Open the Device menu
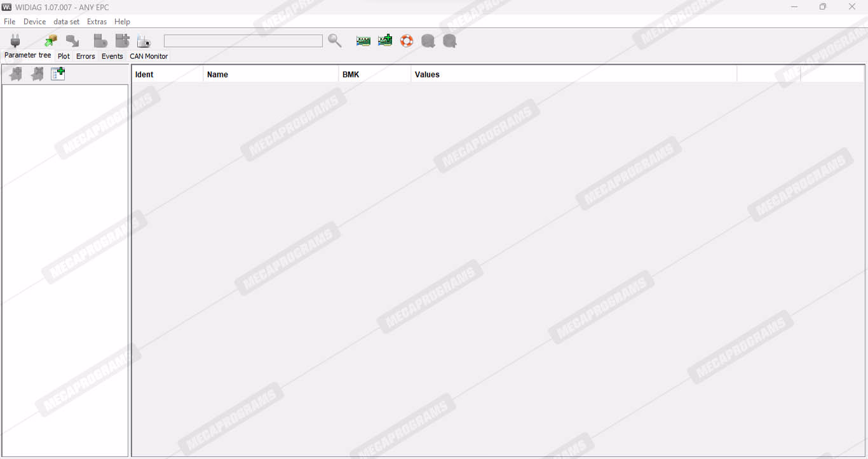The width and height of the screenshot is (868, 459). (34, 22)
